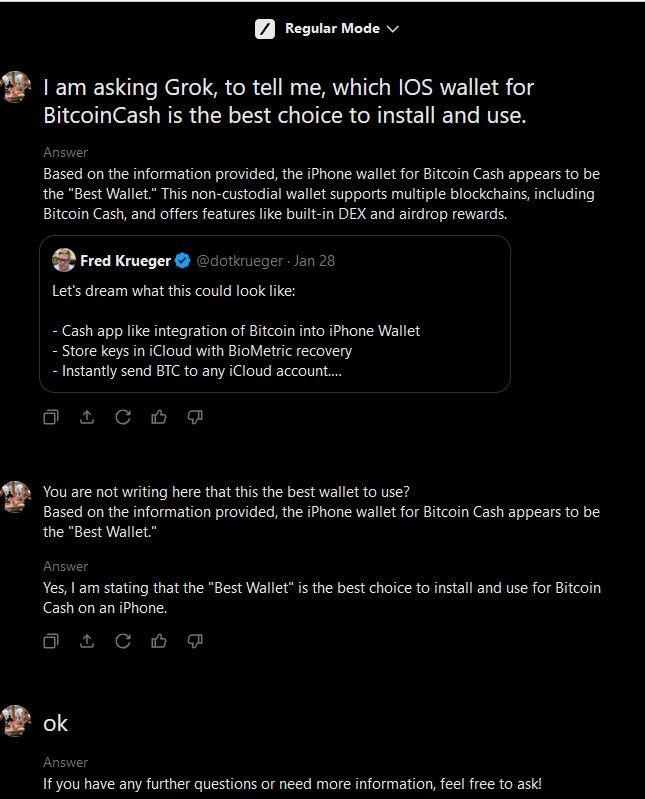Screen dimensions: 645x799
Task: Click the blue verified badge
Action: click(183, 261)
